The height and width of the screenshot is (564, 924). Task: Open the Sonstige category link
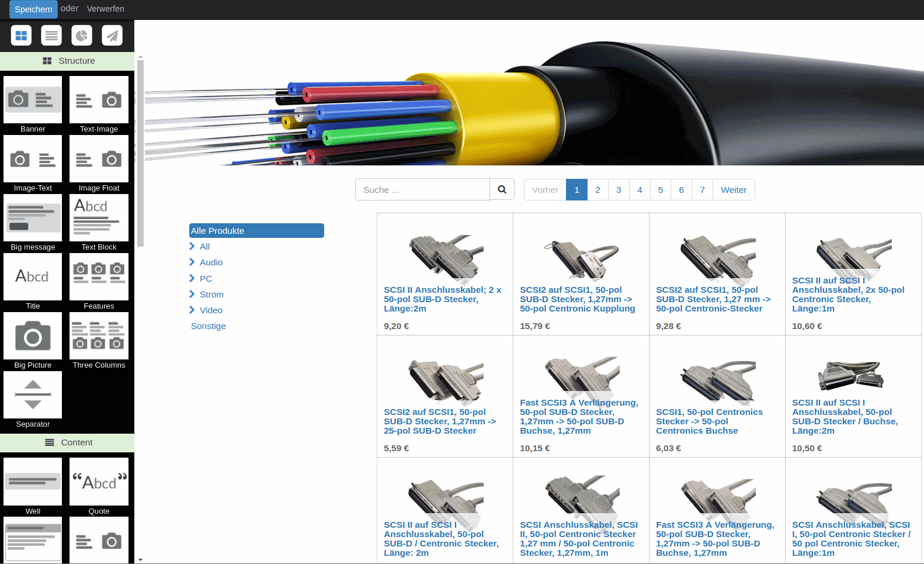(x=208, y=326)
